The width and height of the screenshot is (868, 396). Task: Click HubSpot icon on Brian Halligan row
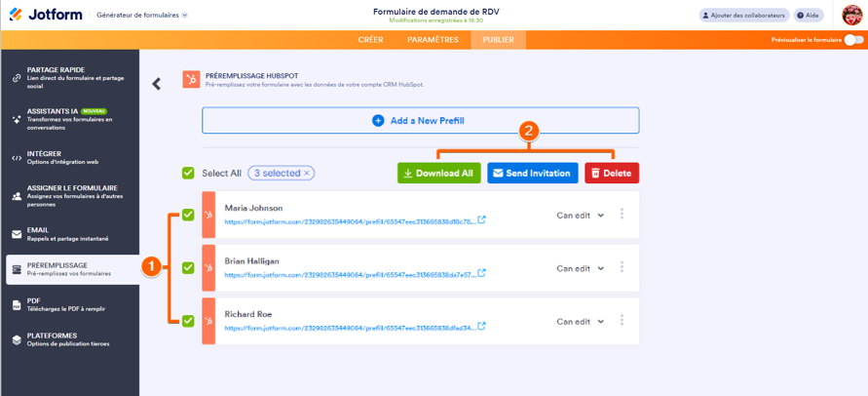(208, 268)
